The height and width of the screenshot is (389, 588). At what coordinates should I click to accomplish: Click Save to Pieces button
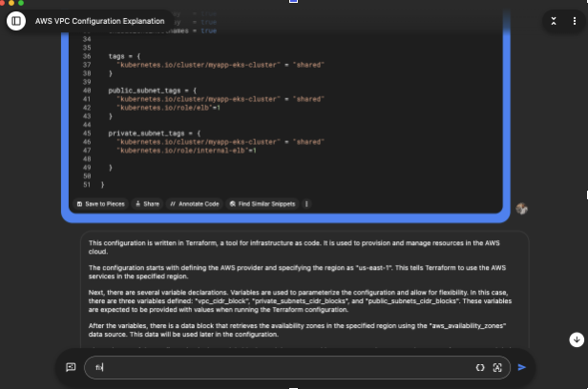100,203
